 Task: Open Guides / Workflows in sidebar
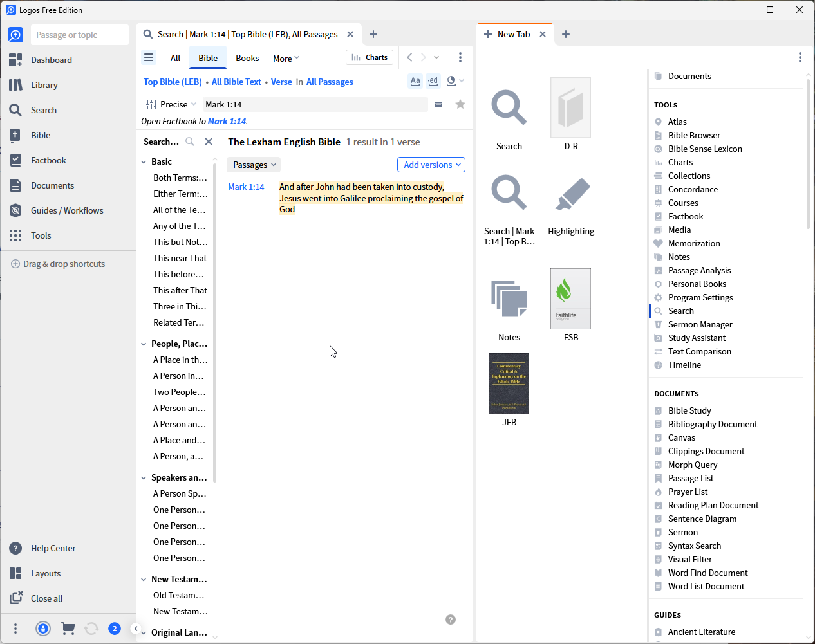(x=67, y=210)
